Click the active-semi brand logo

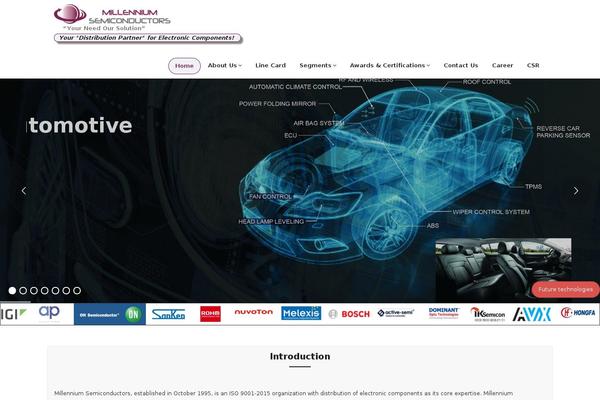396,313
